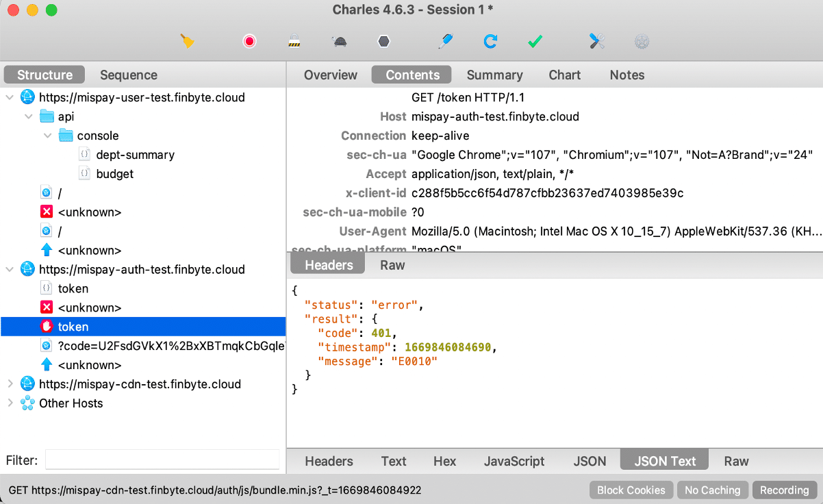
Task: Click the broom clear session icon
Action: click(188, 42)
